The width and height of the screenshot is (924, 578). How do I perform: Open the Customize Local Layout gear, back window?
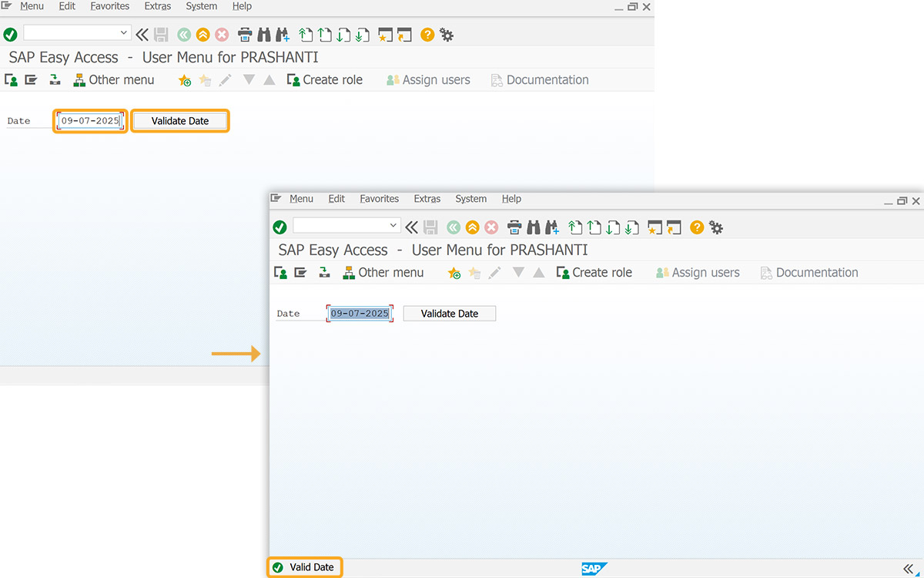pos(447,35)
